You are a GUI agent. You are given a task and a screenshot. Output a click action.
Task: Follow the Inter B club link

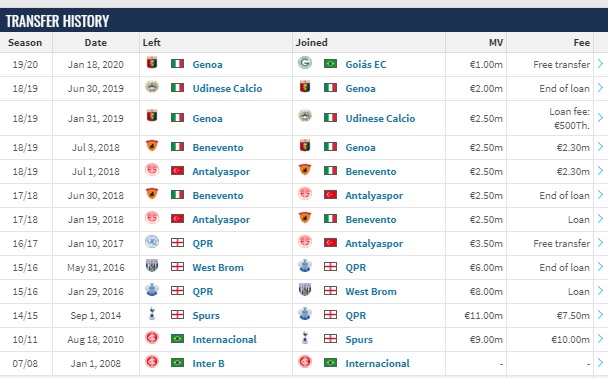[x=208, y=364]
